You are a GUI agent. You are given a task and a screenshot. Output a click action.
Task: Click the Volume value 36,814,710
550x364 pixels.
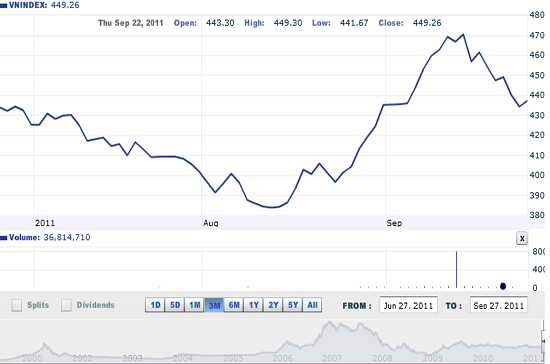click(x=67, y=238)
